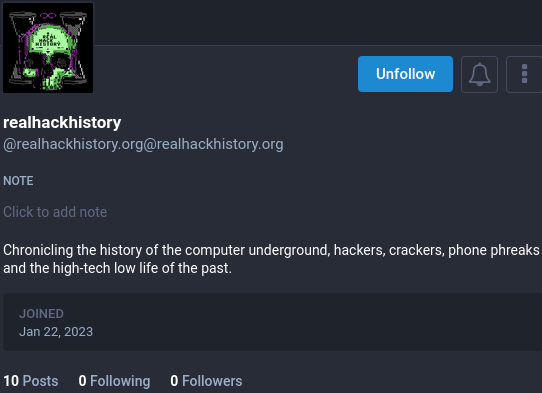This screenshot has width=542, height=393.
Task: Open the 0 Following list
Action: coord(114,381)
